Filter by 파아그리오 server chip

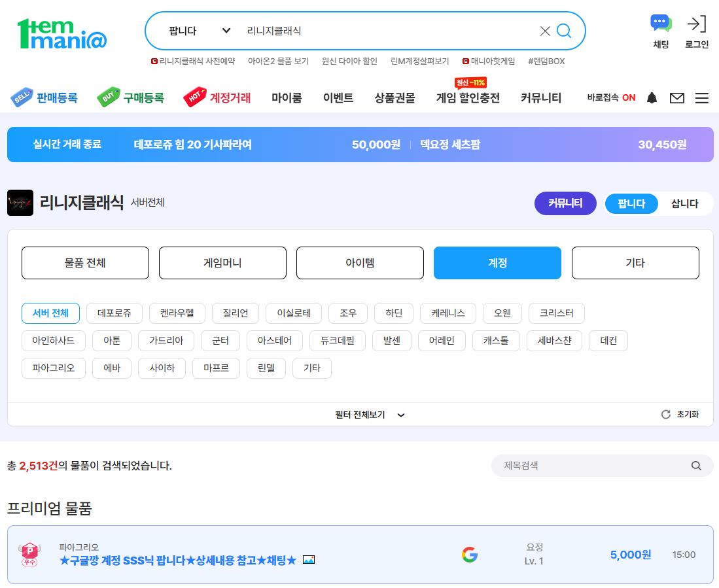54,368
